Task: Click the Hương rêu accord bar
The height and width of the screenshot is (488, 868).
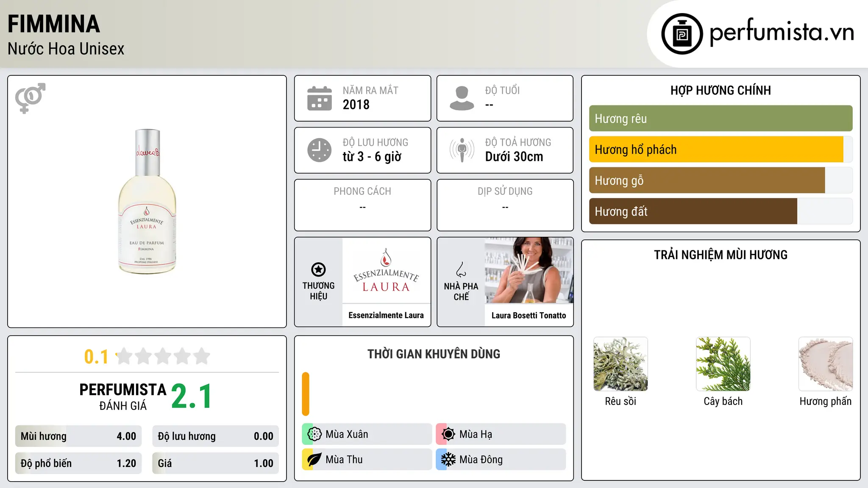Action: 721,119
